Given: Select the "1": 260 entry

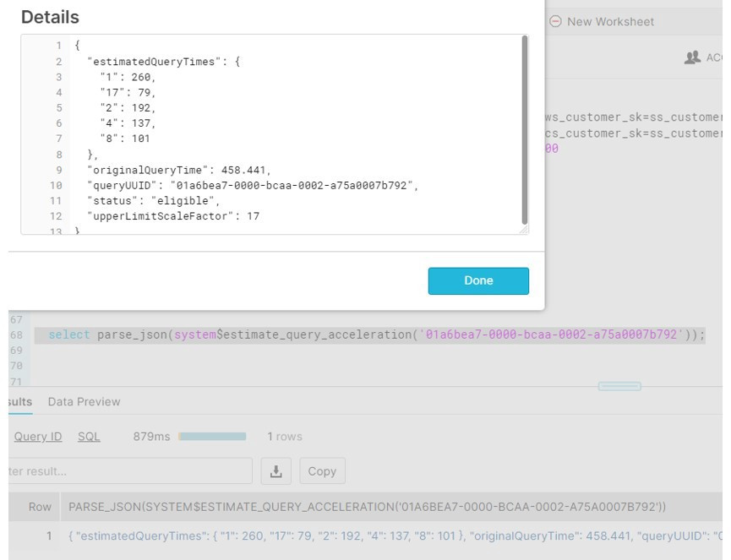Looking at the screenshot, I should click(128, 77).
